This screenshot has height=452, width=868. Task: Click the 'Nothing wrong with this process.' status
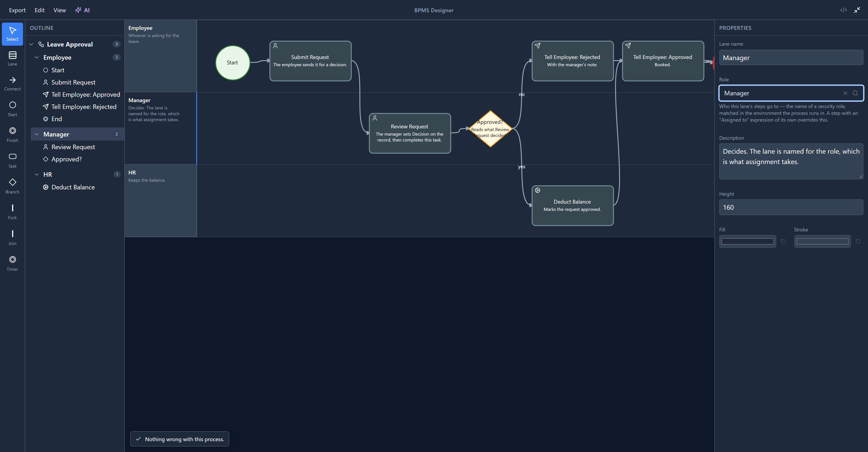click(180, 439)
